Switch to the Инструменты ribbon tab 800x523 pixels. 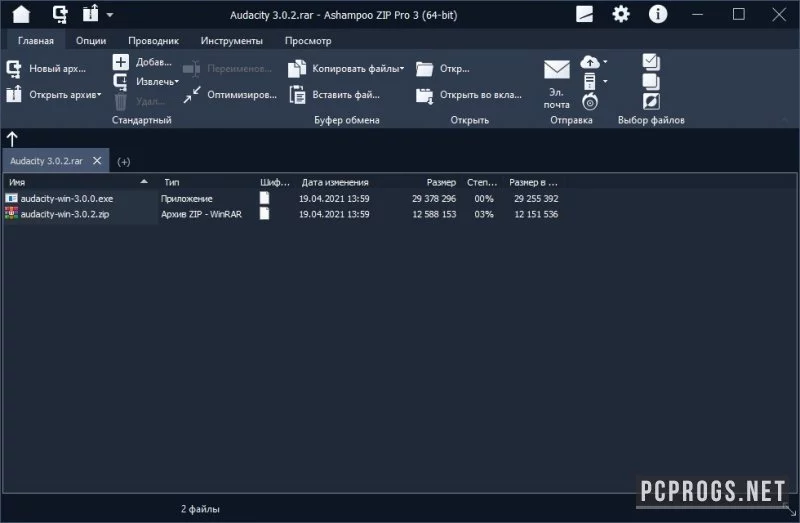[232, 41]
